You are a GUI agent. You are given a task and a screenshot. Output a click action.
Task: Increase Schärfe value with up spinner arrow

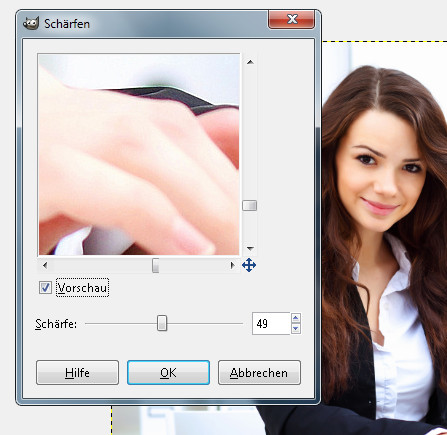pos(296,318)
